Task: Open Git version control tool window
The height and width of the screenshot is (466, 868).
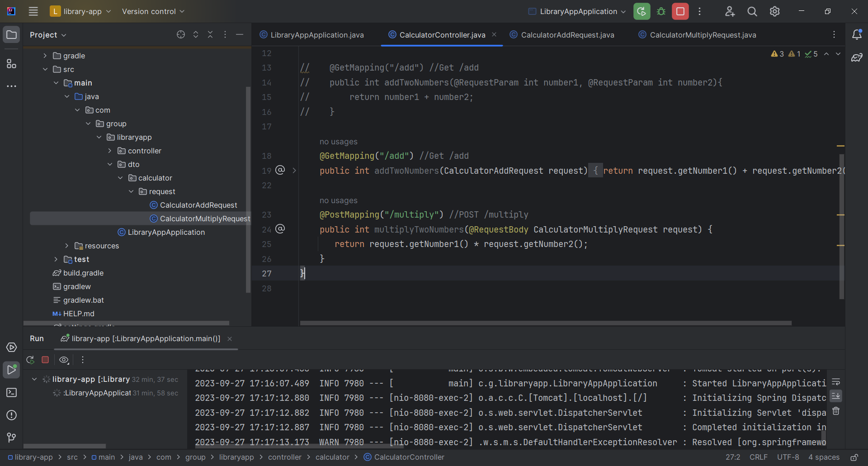Action: (x=12, y=437)
